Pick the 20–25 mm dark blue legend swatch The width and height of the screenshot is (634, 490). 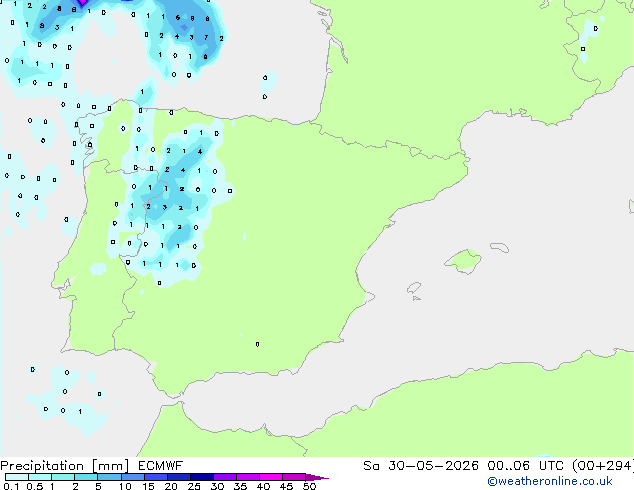tap(179, 477)
